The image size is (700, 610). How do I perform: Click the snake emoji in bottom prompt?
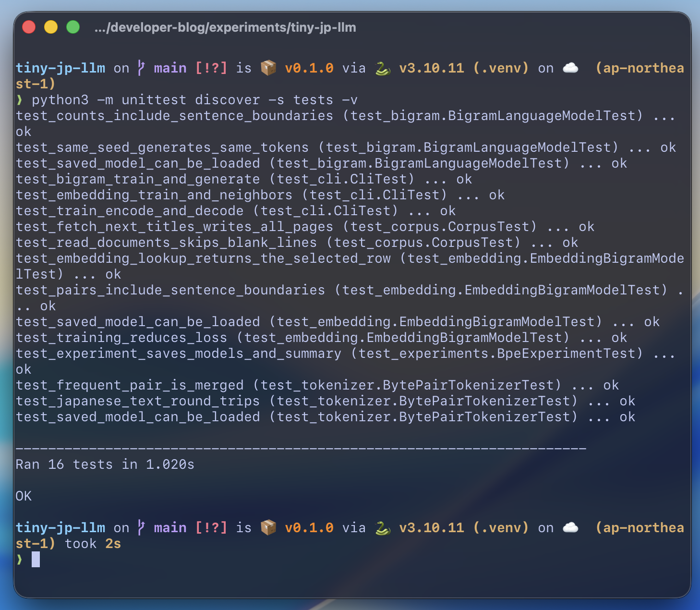pyautogui.click(x=383, y=527)
